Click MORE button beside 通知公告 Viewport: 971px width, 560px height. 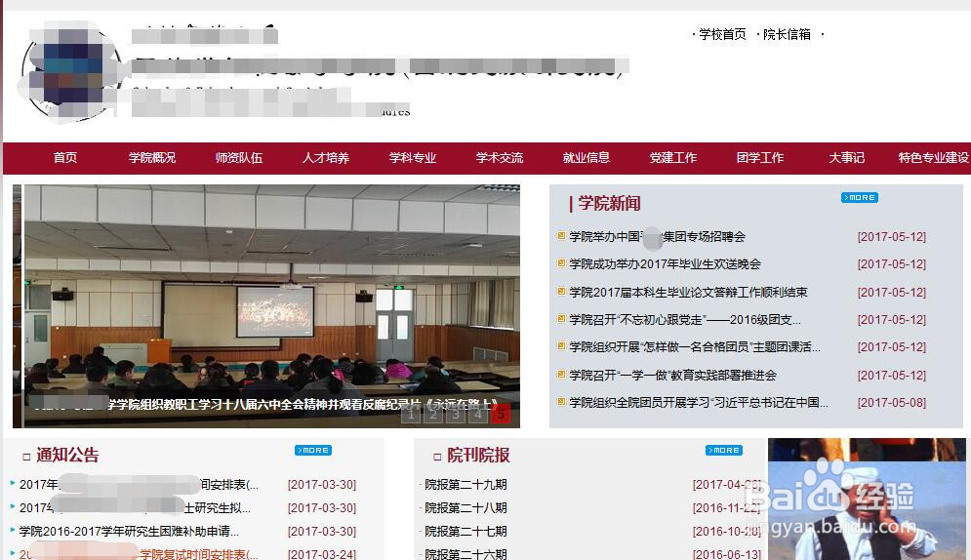click(313, 450)
